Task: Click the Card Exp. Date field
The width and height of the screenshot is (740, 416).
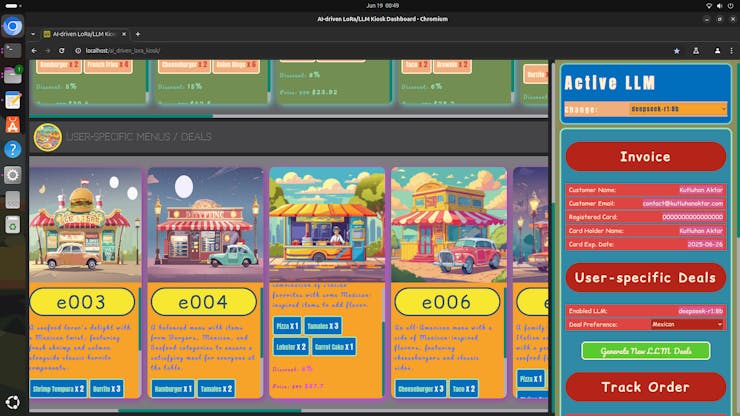Action: pos(646,245)
